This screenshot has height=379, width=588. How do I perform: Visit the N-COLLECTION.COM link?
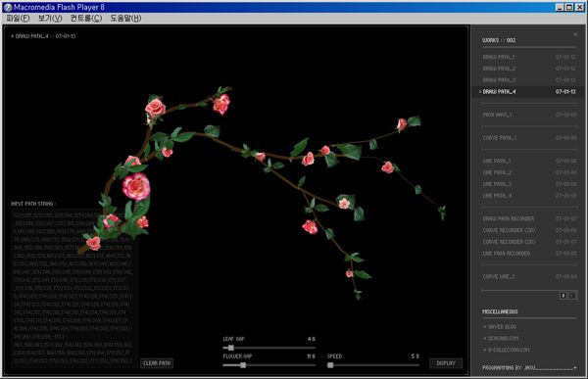507,350
